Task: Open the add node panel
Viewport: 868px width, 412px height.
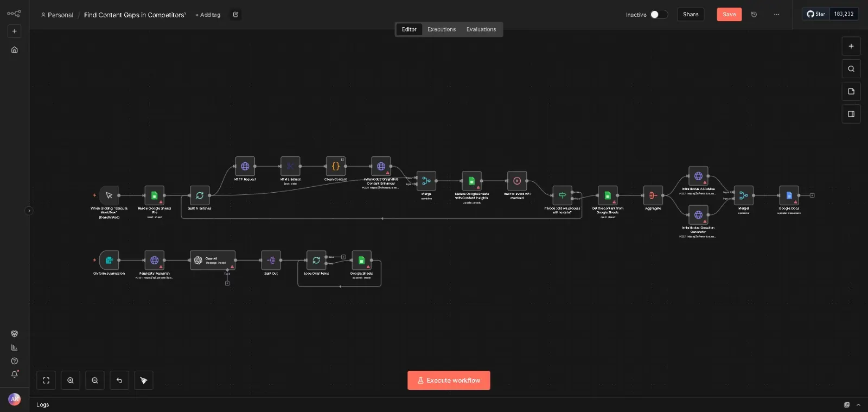Action: point(851,46)
